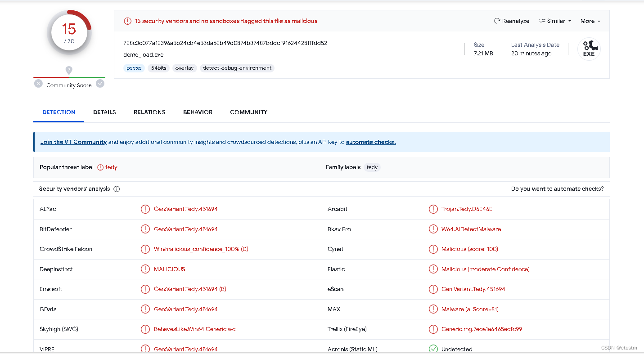Screen dimensions: 644x354
Task: Click the Emsisoft detection alert icon
Action: [x=145, y=289]
